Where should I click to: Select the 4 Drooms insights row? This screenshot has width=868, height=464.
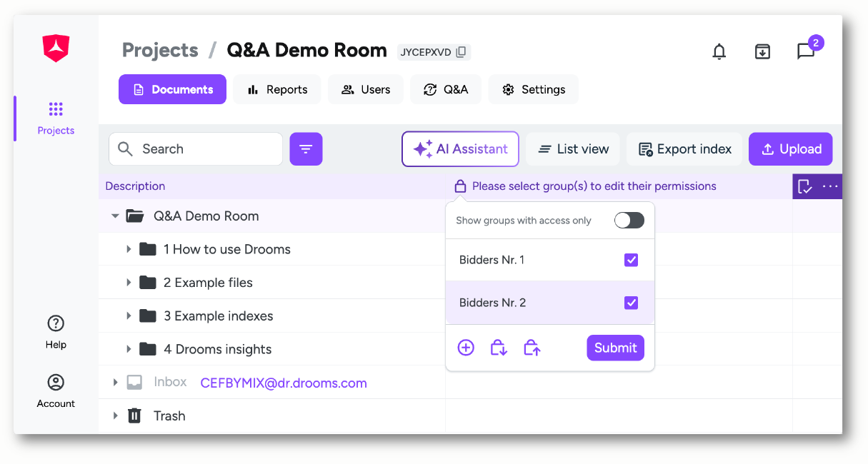click(x=271, y=349)
